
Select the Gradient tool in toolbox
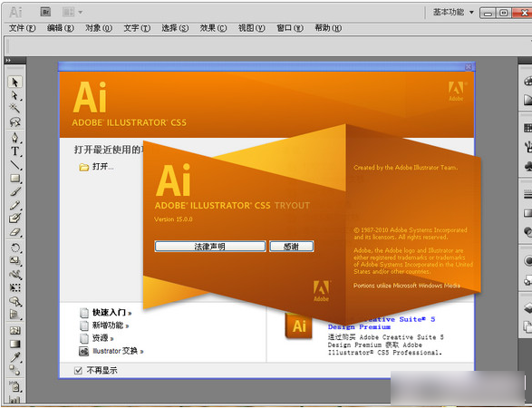tap(15, 344)
